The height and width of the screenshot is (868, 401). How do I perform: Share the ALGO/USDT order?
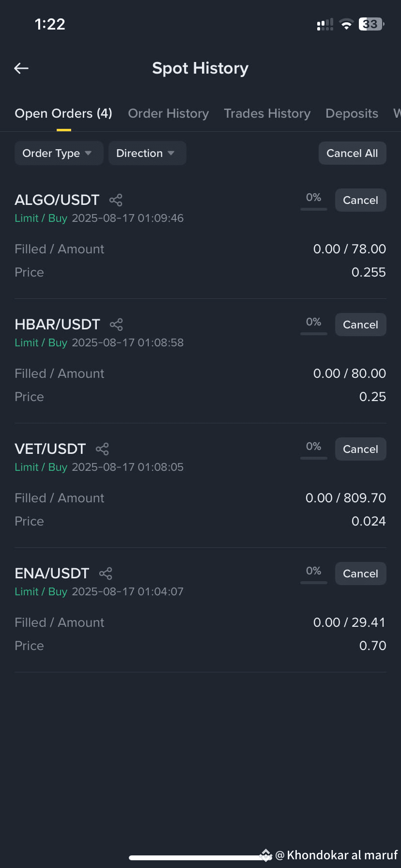116,200
